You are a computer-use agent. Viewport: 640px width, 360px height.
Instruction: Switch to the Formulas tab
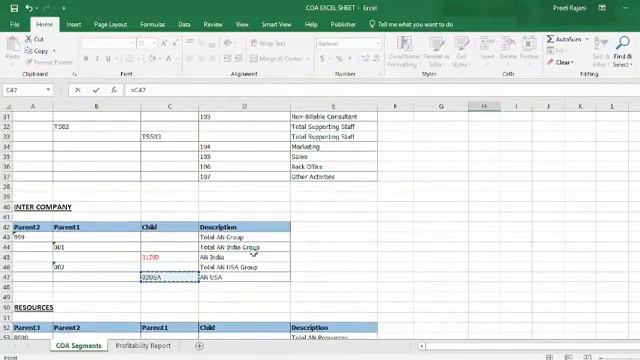(153, 24)
